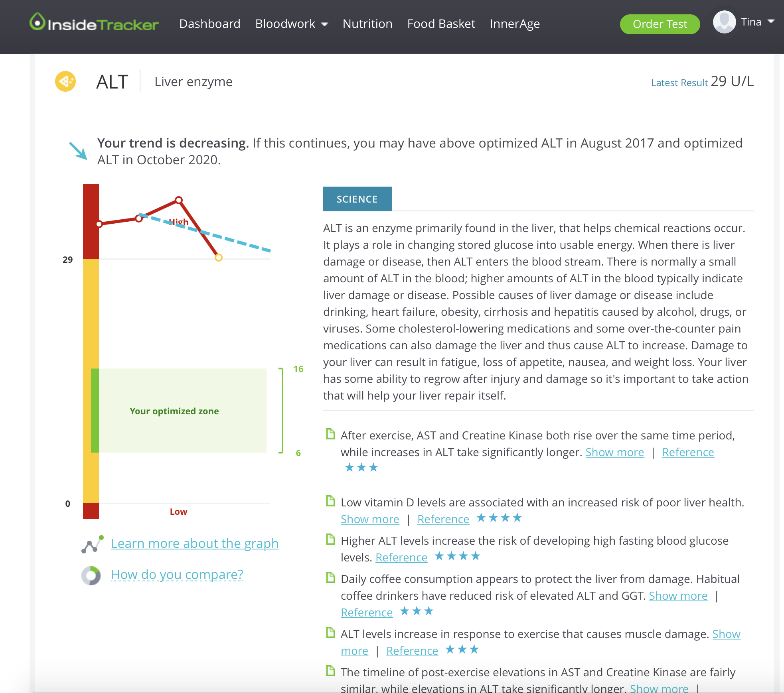Open the Food Basket page
784x693 pixels.
tap(441, 24)
